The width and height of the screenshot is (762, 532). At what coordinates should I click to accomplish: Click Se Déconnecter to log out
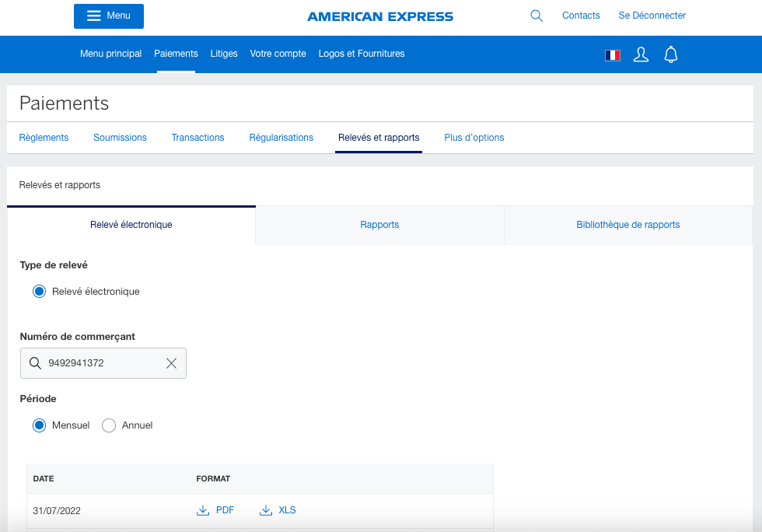(652, 15)
